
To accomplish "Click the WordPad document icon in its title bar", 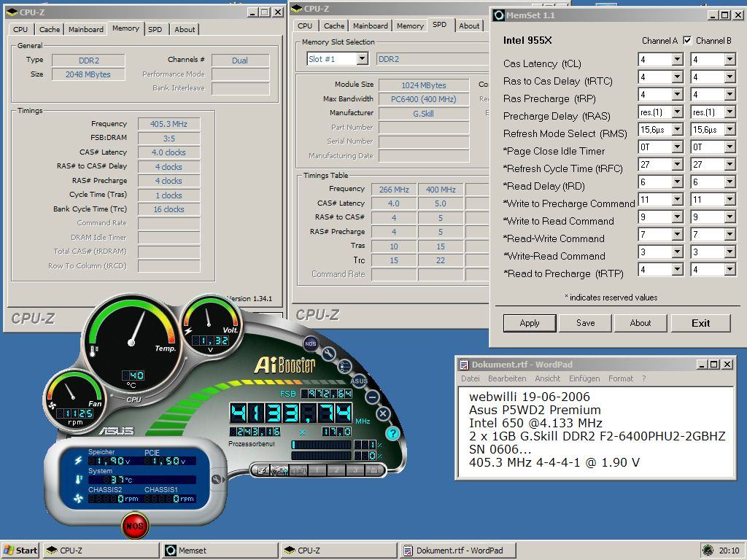I will [463, 365].
